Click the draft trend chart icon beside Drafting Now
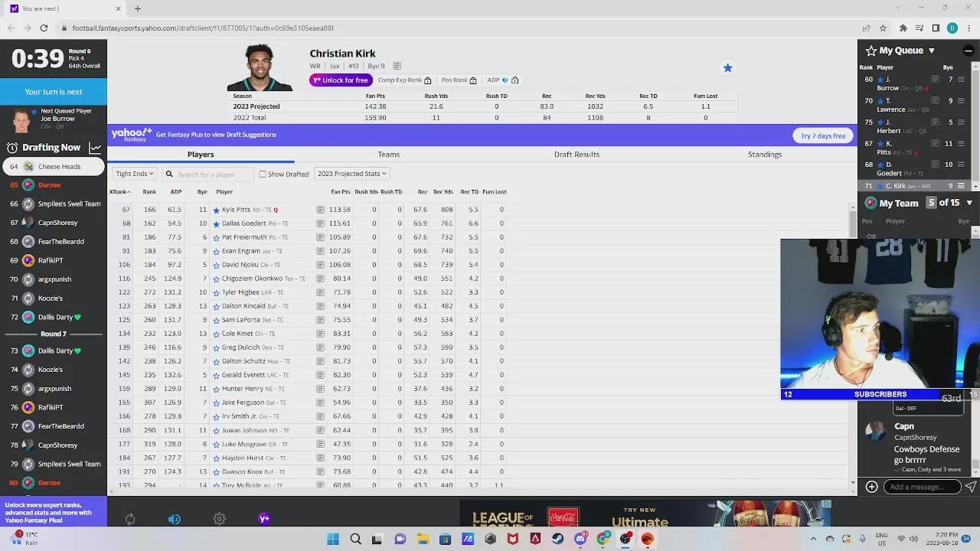980x551 pixels. tap(95, 148)
